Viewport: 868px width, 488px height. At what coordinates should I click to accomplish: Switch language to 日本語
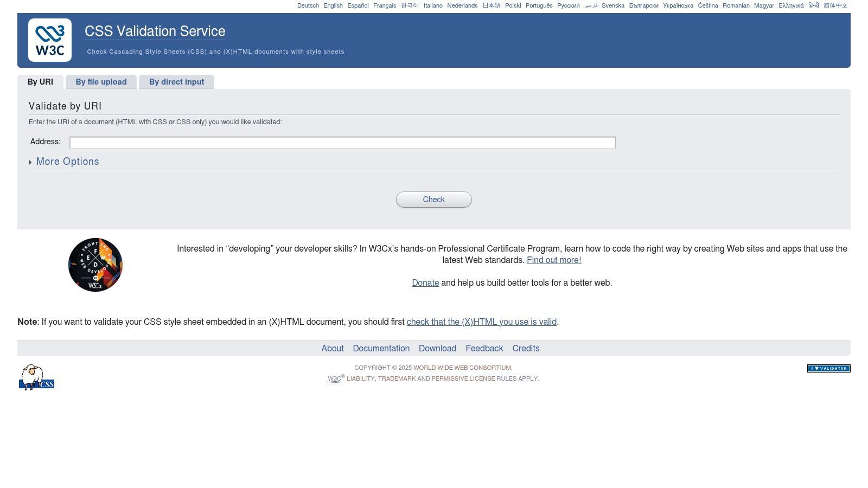coord(492,5)
